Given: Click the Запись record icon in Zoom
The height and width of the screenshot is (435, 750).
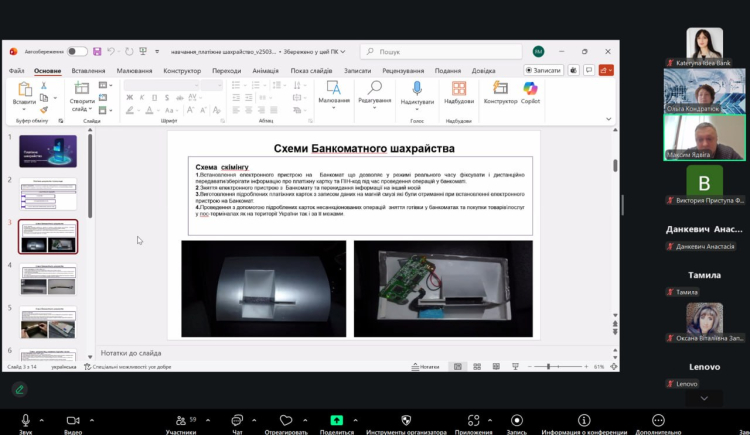Looking at the screenshot, I should pyautogui.click(x=517, y=421).
